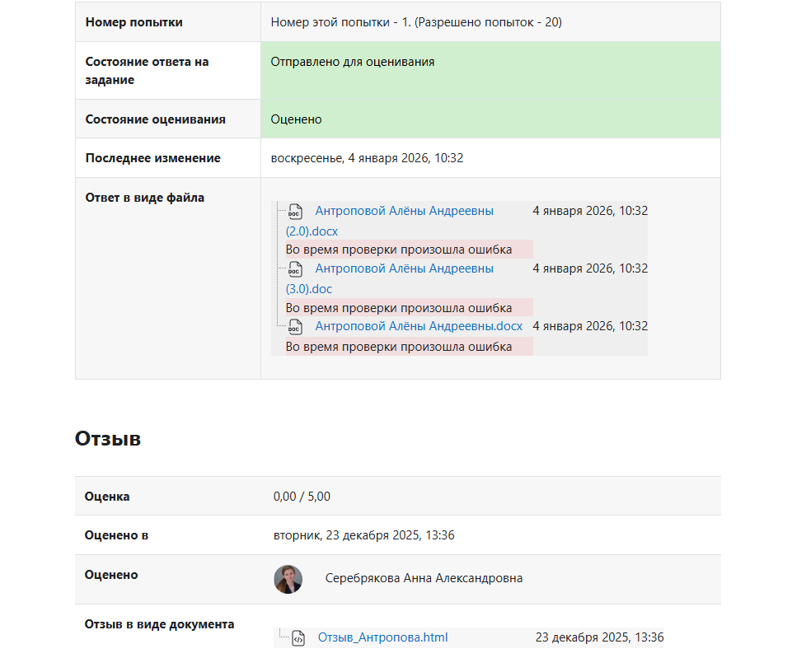Click the grade value 0,00 / 5,00

tap(302, 496)
